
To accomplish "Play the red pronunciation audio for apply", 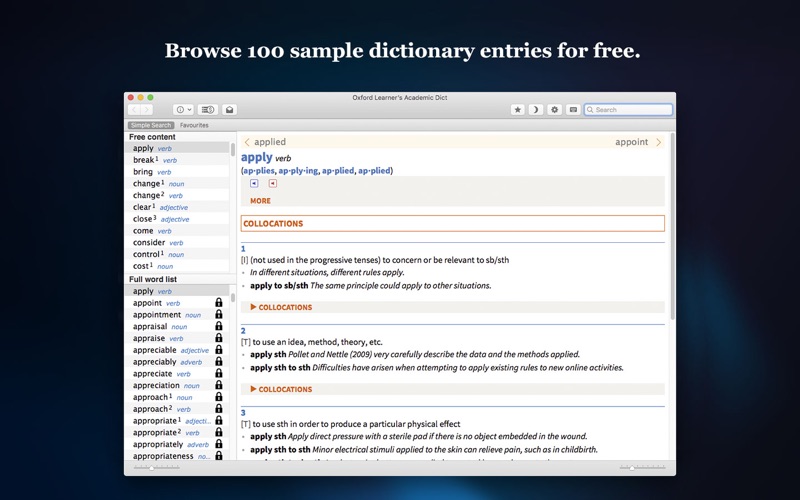I will click(x=272, y=184).
